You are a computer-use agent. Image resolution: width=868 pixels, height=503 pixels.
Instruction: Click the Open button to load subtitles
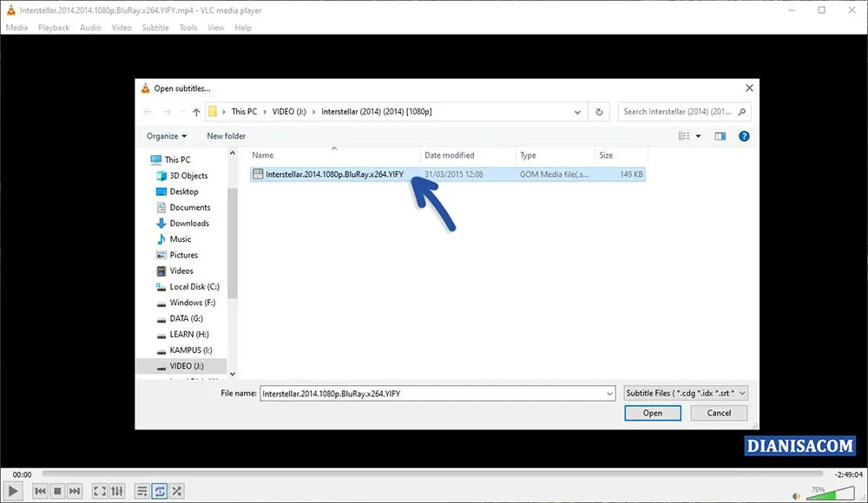pos(653,413)
